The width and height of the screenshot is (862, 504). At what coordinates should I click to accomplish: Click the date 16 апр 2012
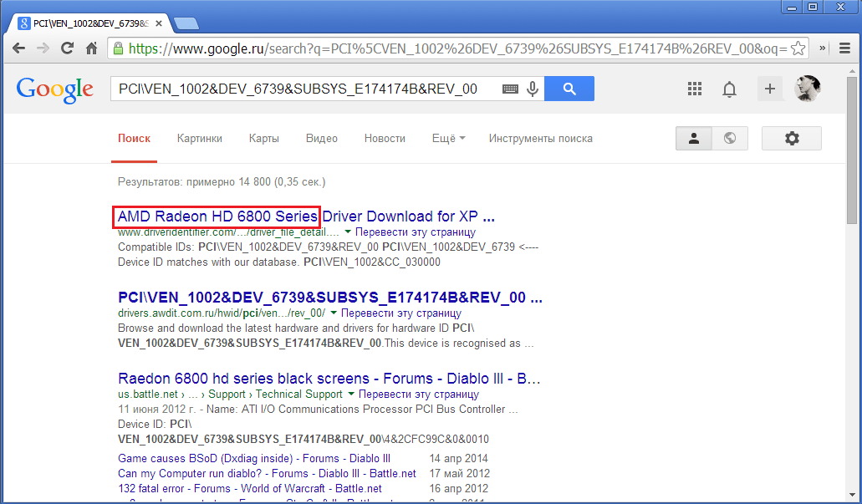tap(458, 488)
